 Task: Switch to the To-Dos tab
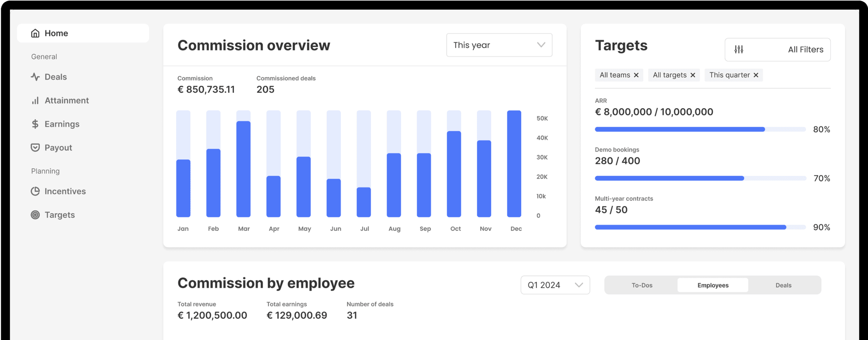tap(642, 285)
